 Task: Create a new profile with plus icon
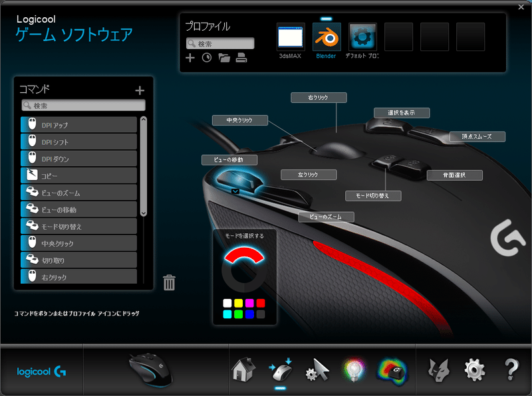190,58
